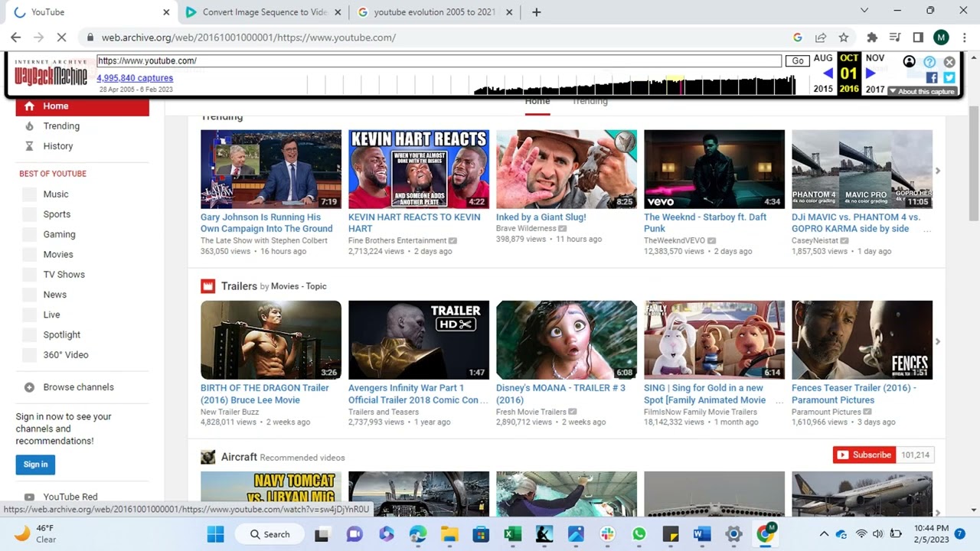Open the green M profile avatar
The height and width of the screenshot is (551, 980).
point(941,37)
